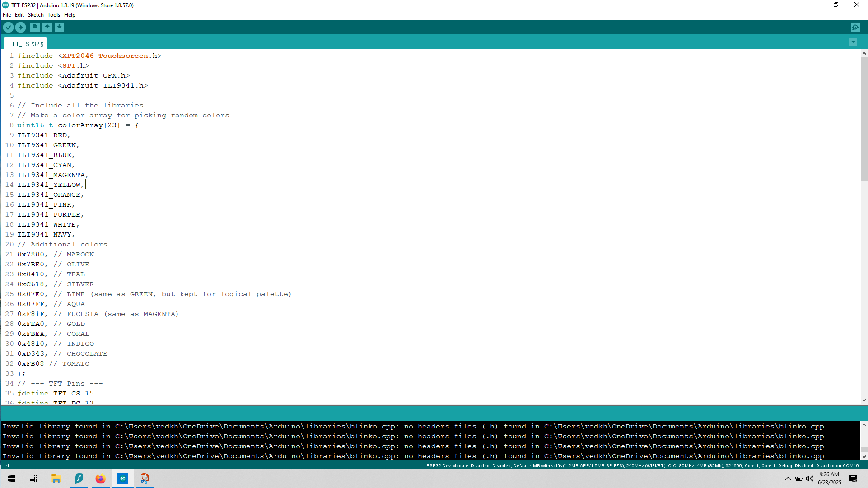The height and width of the screenshot is (488, 868).
Task: Click the console scrollbar down arrow
Action: click(864, 457)
